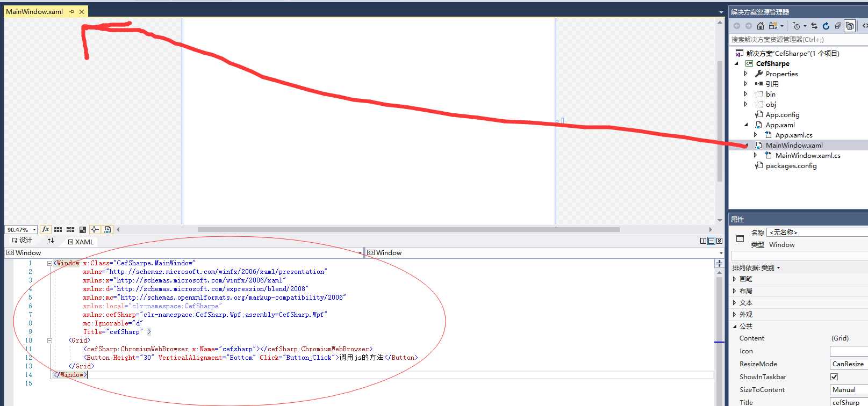Select MainWindow.xaml in Solution Explorer
Image resolution: width=868 pixels, height=406 pixels.
pyautogui.click(x=794, y=145)
